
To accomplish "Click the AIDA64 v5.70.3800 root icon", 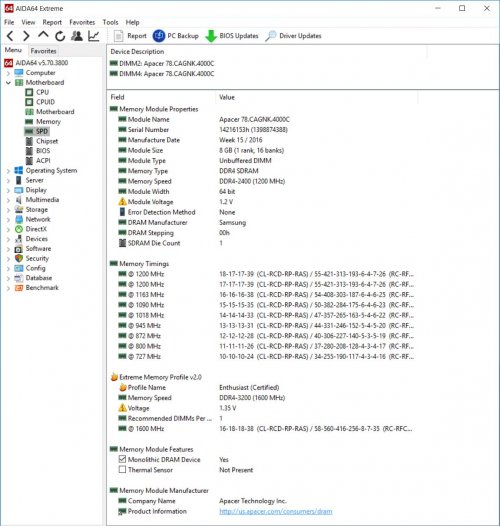I will [8, 63].
